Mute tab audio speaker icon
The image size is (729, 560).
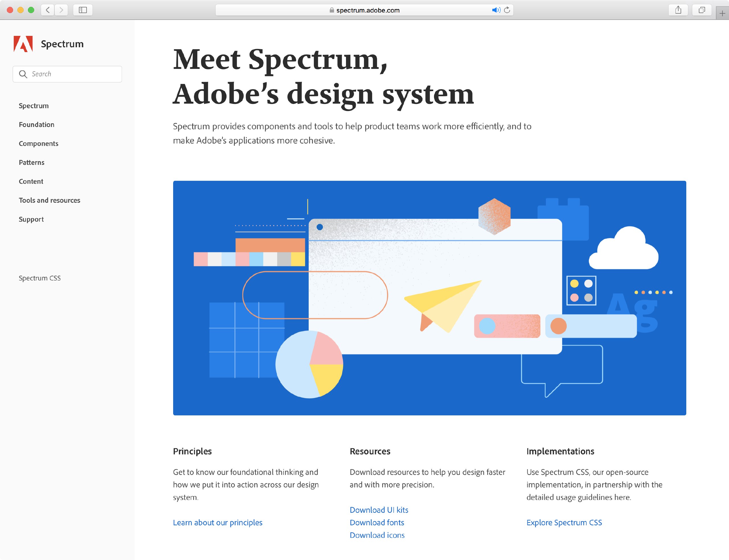click(496, 10)
